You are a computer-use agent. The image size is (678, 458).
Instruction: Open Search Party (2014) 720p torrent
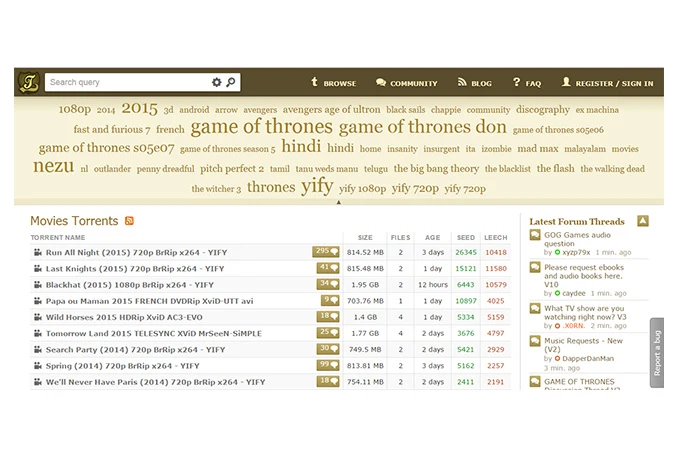(135, 349)
